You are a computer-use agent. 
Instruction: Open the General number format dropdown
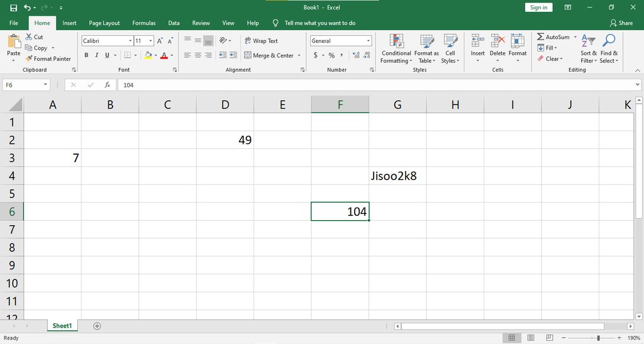click(x=369, y=41)
